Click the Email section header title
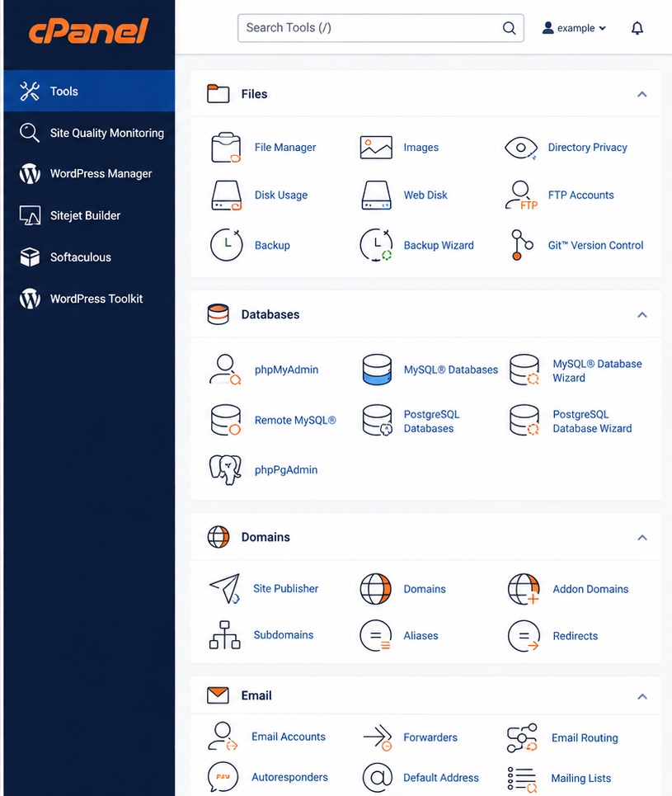This screenshot has height=796, width=672. pos(256,695)
